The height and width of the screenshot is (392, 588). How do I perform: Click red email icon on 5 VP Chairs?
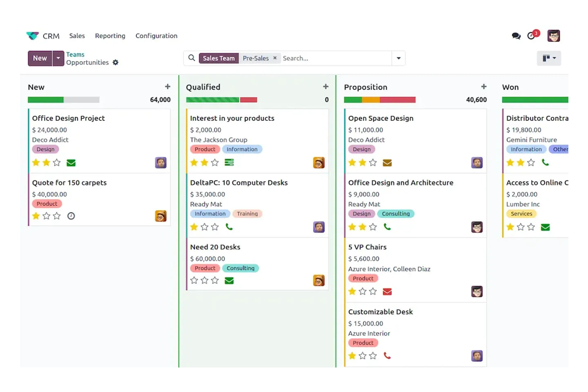[x=387, y=292]
